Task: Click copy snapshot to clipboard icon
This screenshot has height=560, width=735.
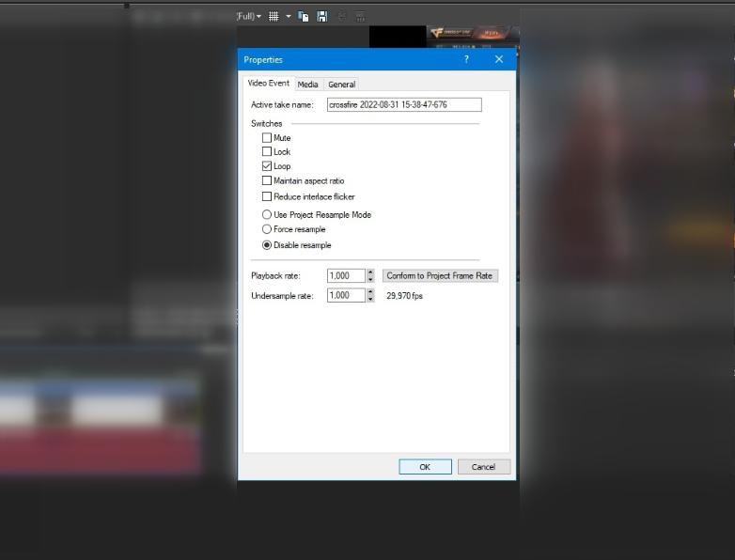Action: 303,16
